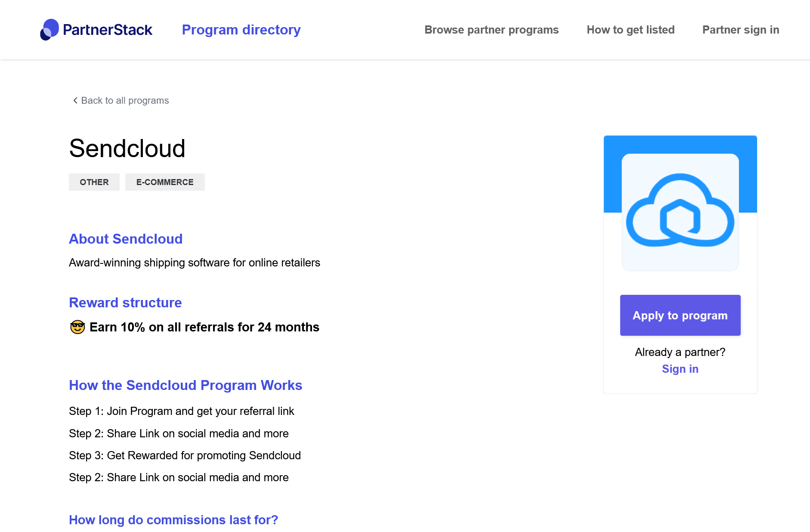
Task: Click the PartnerStack logo
Action: pos(96,30)
